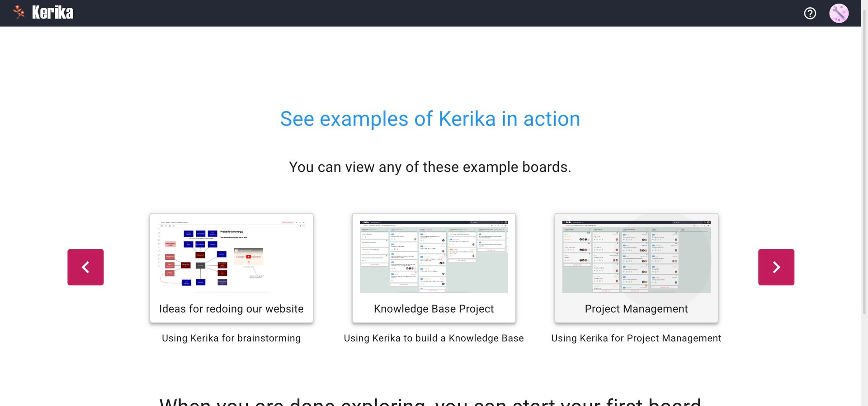The width and height of the screenshot is (868, 406).
Task: Click the Using Kerika to build a Knowledge Base caption
Action: tap(434, 338)
